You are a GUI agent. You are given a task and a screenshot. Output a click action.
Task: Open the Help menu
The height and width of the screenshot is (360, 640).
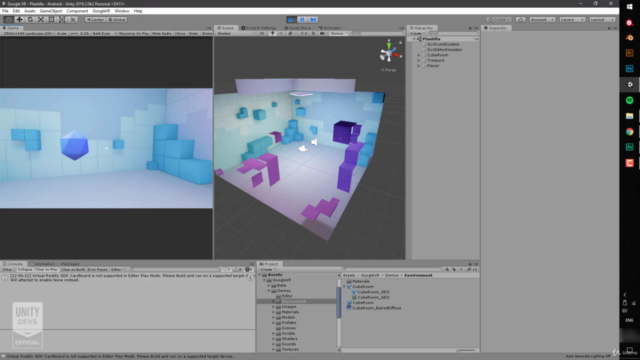tap(138, 11)
